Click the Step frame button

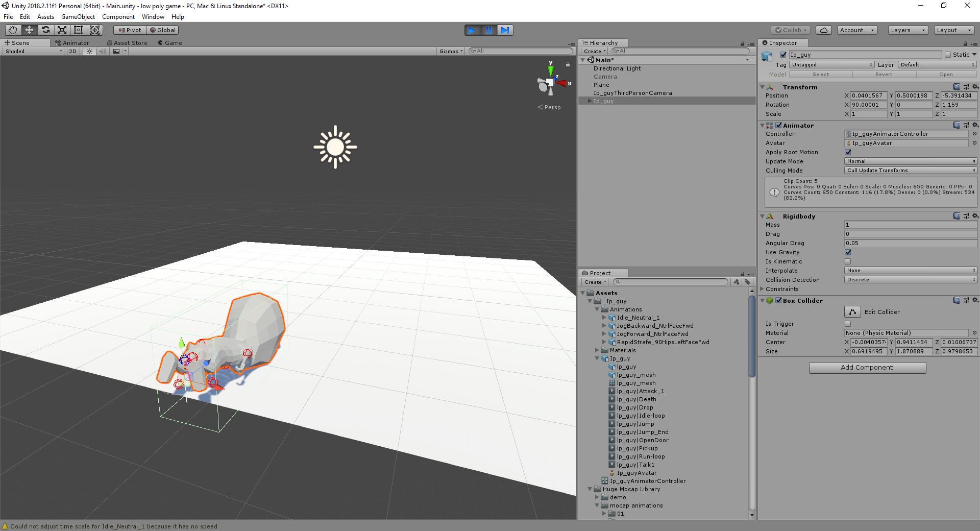pos(505,30)
